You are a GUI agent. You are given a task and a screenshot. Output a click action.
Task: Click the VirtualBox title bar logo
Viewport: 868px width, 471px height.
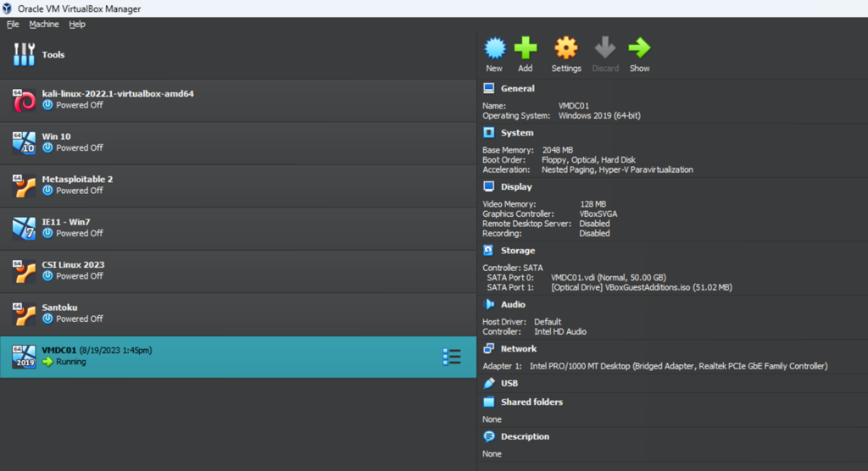pyautogui.click(x=7, y=8)
